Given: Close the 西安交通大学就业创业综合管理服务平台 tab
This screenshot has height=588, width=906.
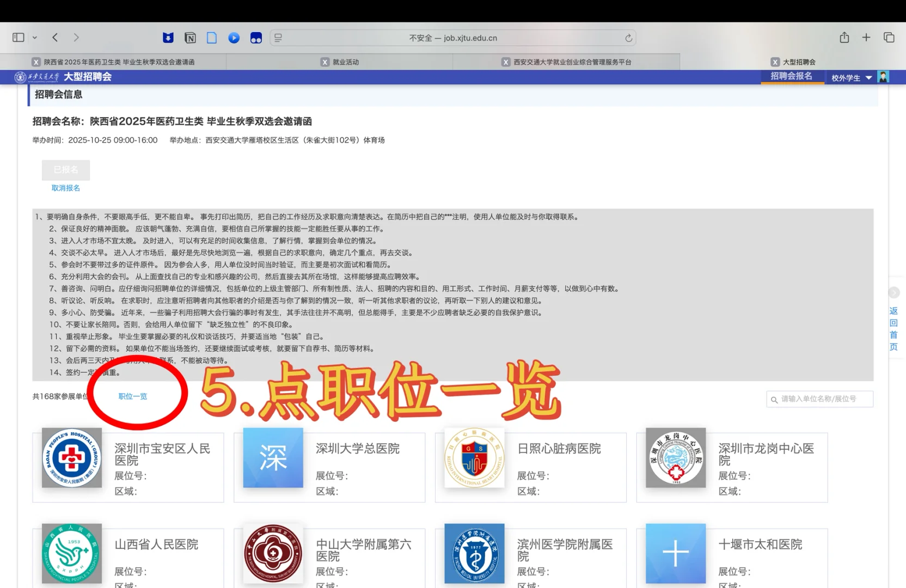Looking at the screenshot, I should coord(506,62).
